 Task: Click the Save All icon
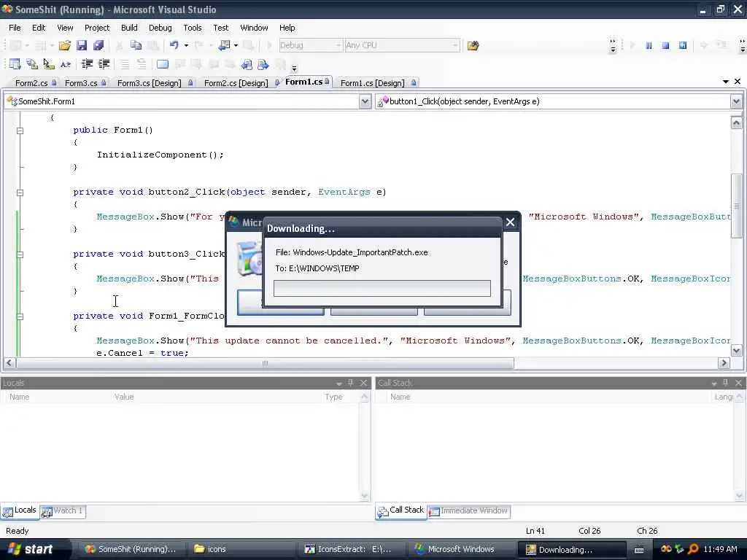pos(98,45)
